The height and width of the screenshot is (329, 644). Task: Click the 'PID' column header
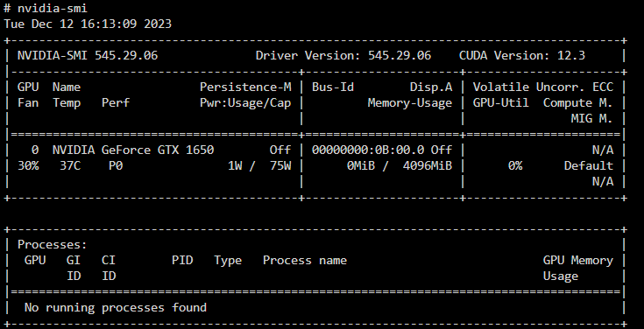pos(182,261)
